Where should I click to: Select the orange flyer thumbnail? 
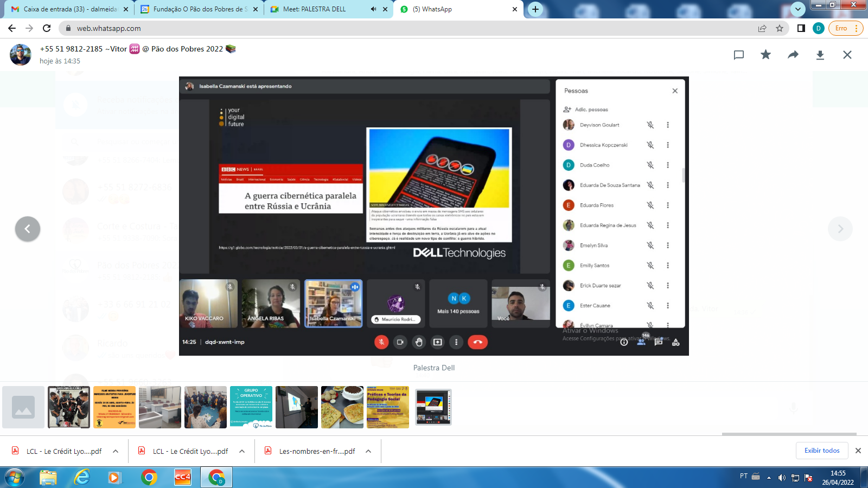(x=114, y=407)
